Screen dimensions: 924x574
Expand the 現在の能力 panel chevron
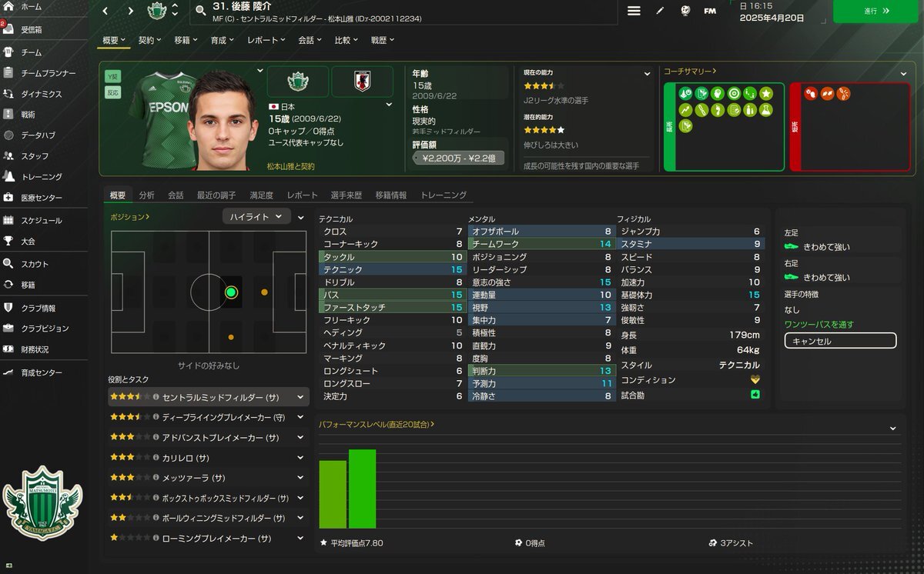pos(648,74)
